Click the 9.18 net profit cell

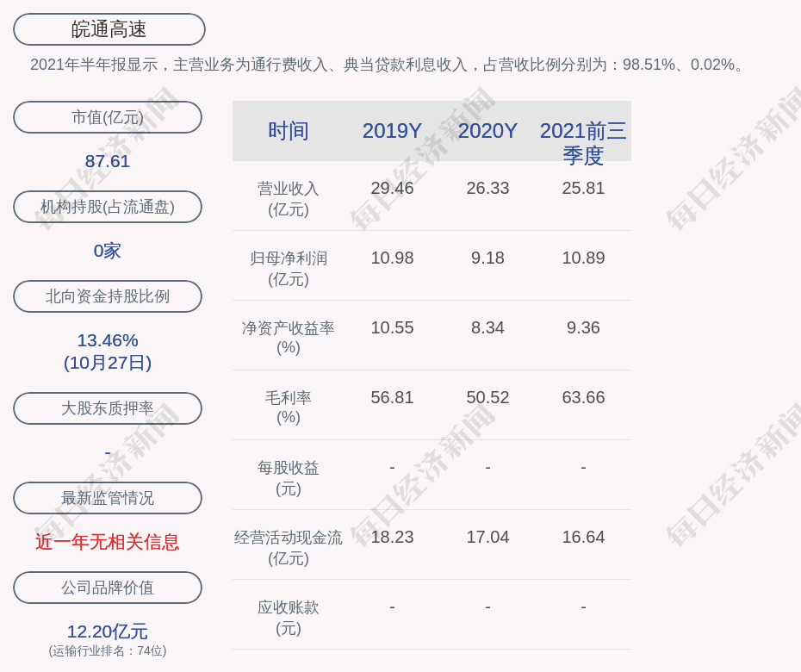click(487, 258)
